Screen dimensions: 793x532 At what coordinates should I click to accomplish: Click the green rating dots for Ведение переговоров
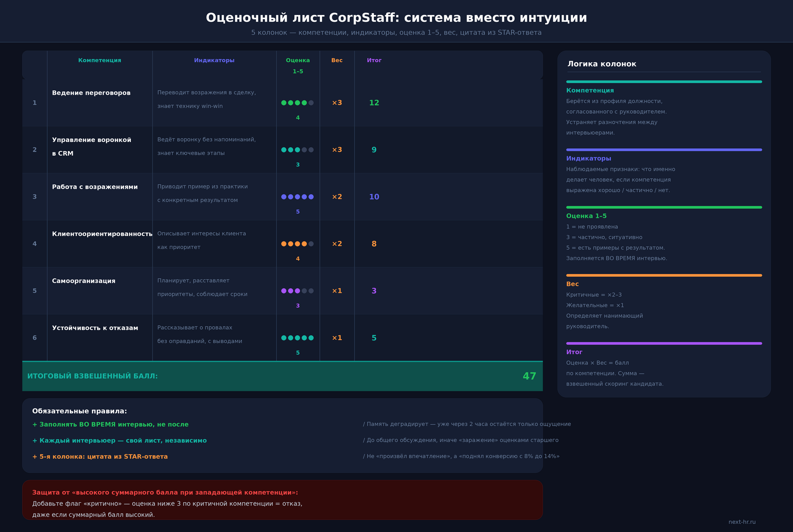[297, 103]
